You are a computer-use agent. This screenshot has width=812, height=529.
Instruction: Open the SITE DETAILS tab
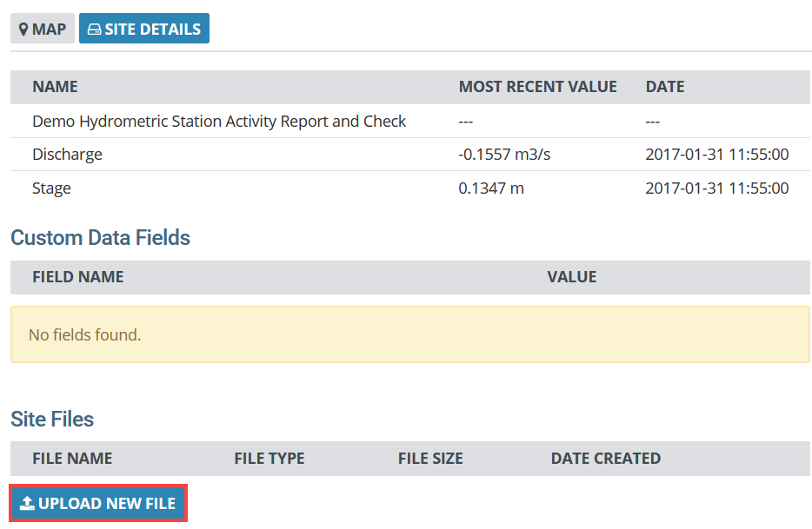coord(144,29)
